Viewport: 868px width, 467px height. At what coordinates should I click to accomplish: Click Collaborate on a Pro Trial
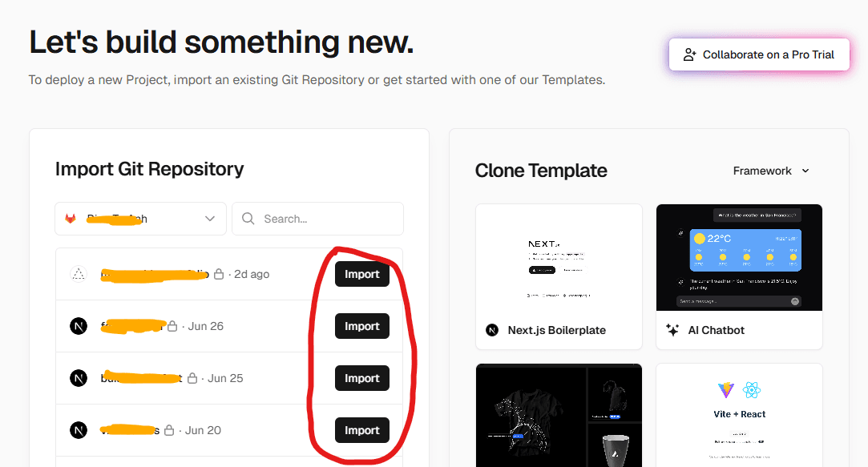pos(758,54)
